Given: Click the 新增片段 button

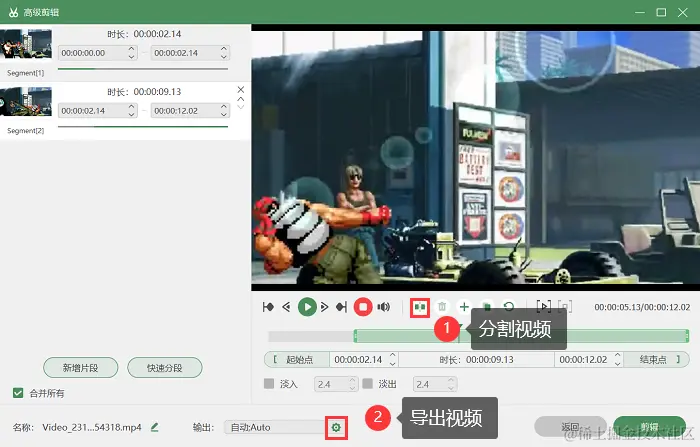Looking at the screenshot, I should (x=81, y=368).
